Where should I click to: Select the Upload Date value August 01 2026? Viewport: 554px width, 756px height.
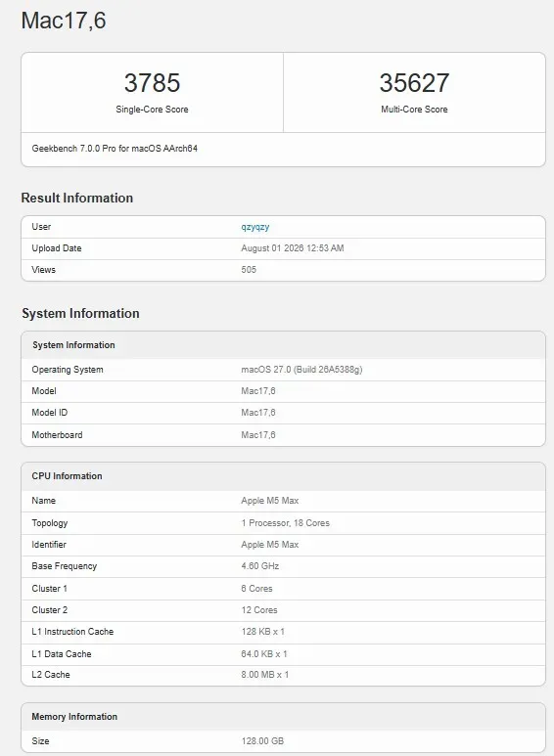click(293, 248)
